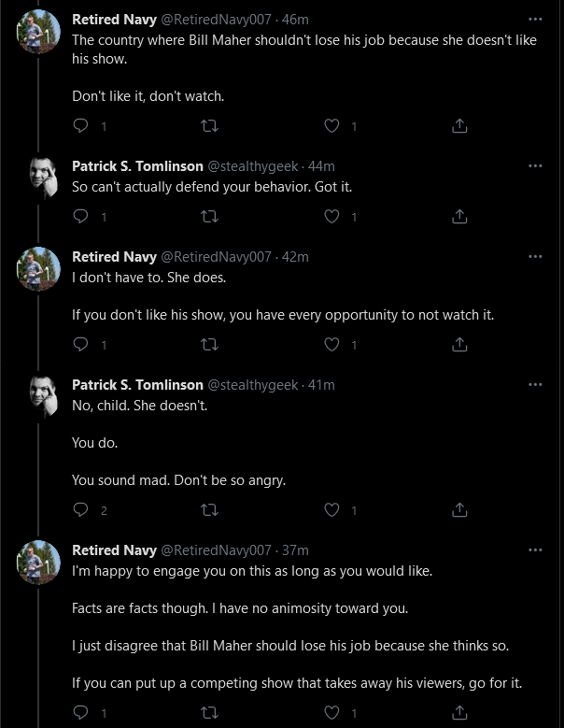Screen dimensions: 564x728
Task: Open the @RetiredNavy007 handle on the 42m tweet
Action: [x=216, y=257]
